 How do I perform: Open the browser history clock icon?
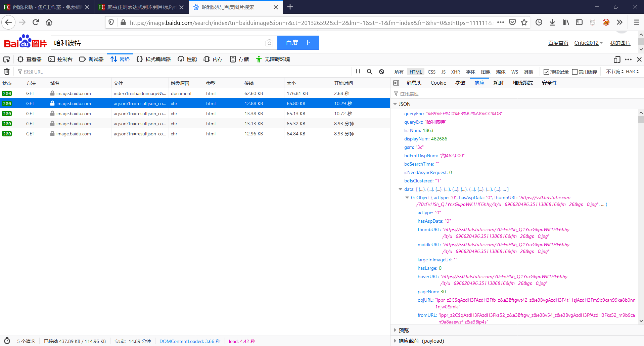(539, 23)
